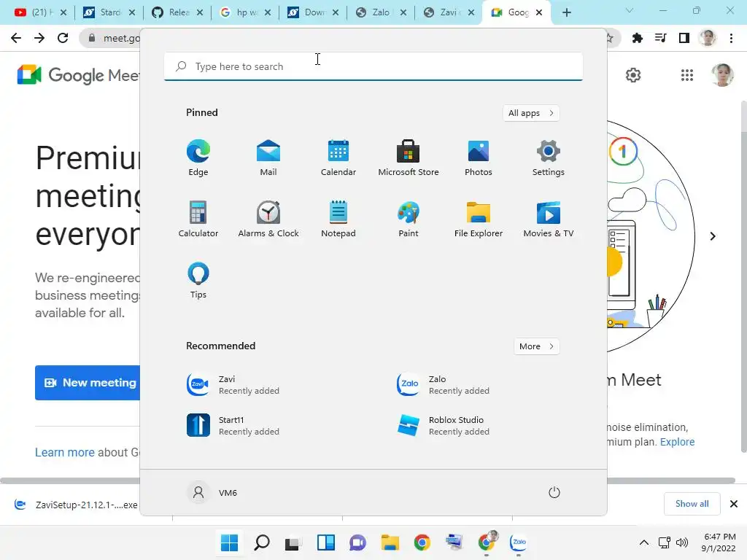Image resolution: width=747 pixels, height=560 pixels.
Task: Show hidden system tray icons
Action: [x=643, y=542]
